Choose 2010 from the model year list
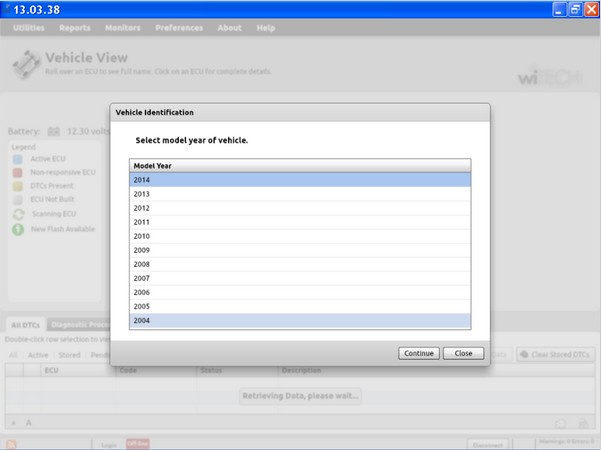601x450 pixels. click(x=299, y=236)
